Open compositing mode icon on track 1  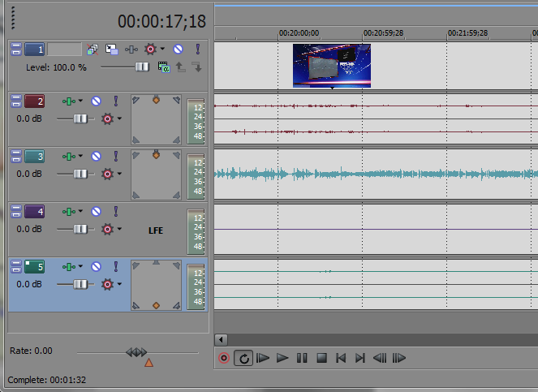(x=163, y=67)
